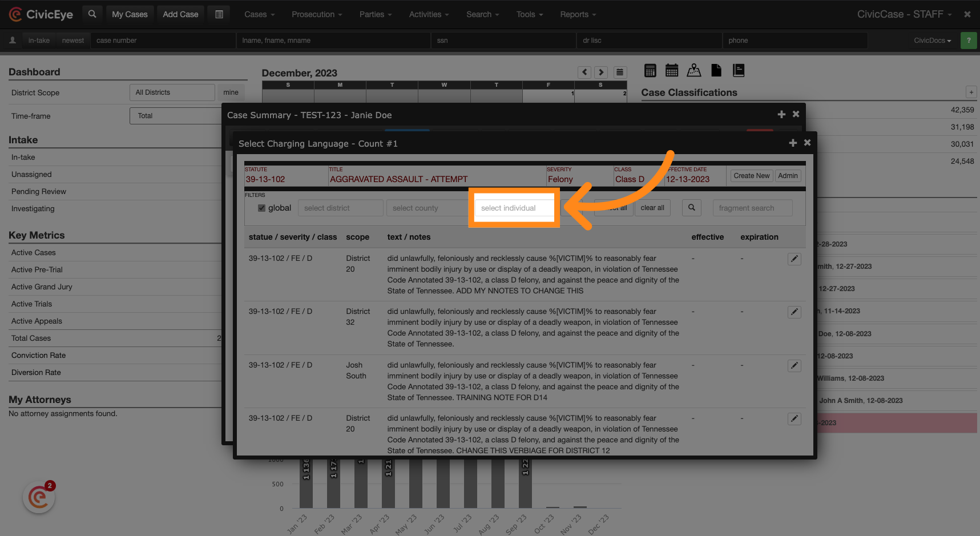Maximize the Case Summary dialog plus icon
The height and width of the screenshot is (536, 980).
pos(781,114)
